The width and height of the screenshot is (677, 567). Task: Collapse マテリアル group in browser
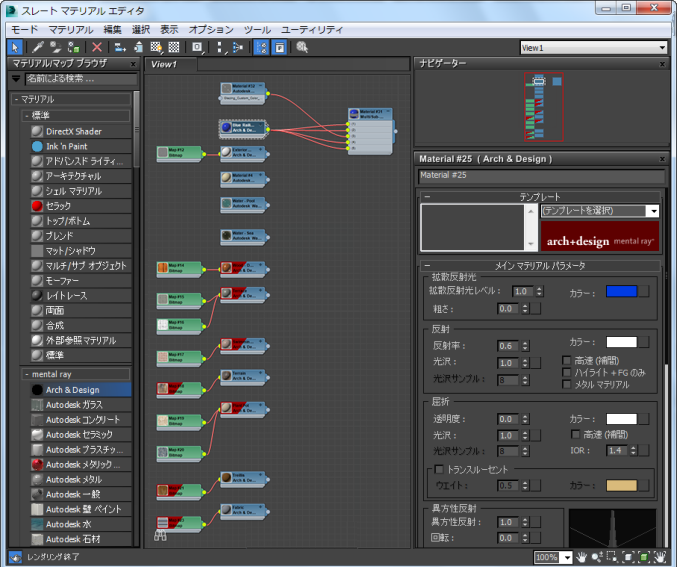pyautogui.click(x=16, y=99)
